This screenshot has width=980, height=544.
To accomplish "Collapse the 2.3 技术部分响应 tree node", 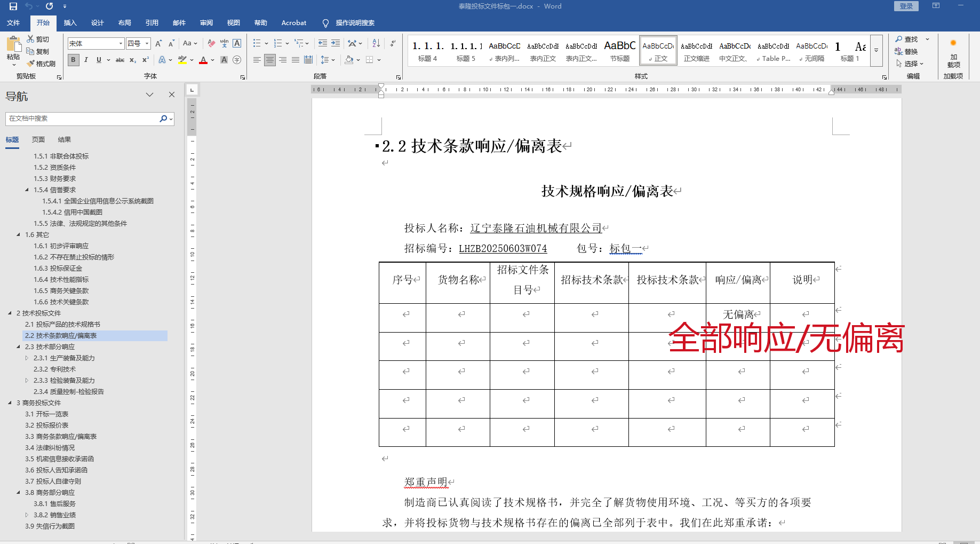I will [x=18, y=347].
